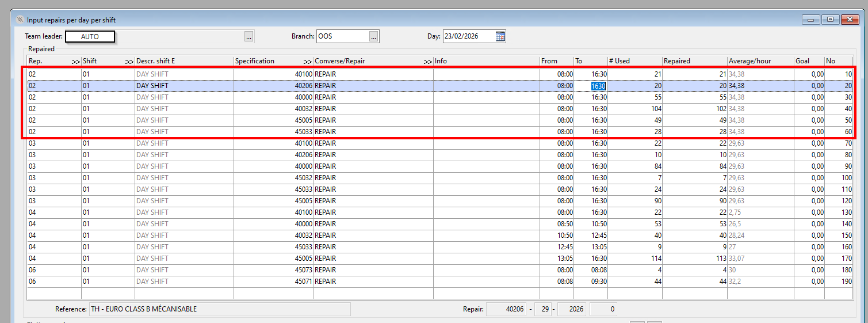Click the Average/hour column header
The image size is (868, 323).
[760, 61]
